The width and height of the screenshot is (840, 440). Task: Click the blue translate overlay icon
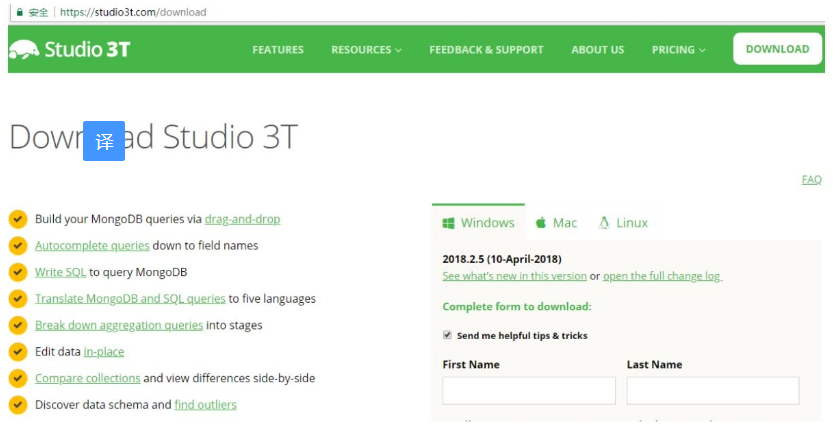104,141
